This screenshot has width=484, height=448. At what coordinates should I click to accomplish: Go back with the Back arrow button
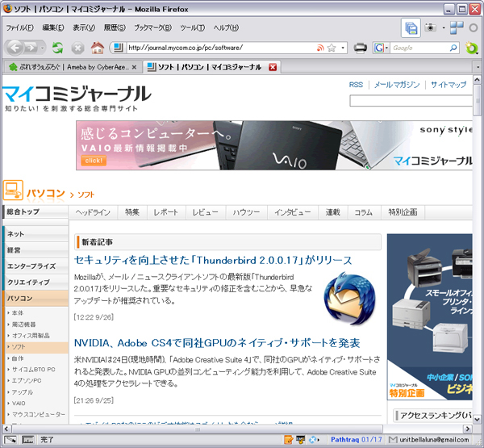tap(15, 48)
